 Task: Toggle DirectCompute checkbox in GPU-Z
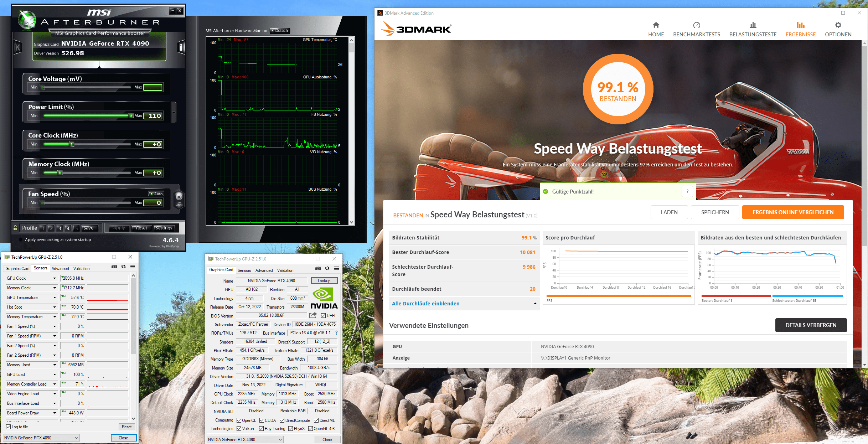282,420
